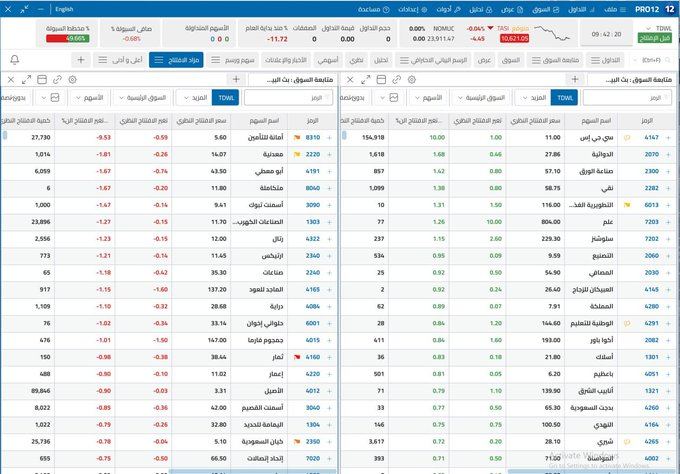Focus the الرمز symbol field in right panel
680x474 pixels.
point(627,98)
